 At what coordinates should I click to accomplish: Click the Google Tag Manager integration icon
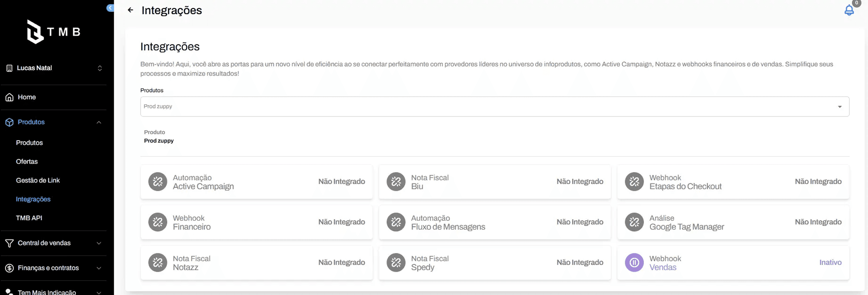click(634, 222)
